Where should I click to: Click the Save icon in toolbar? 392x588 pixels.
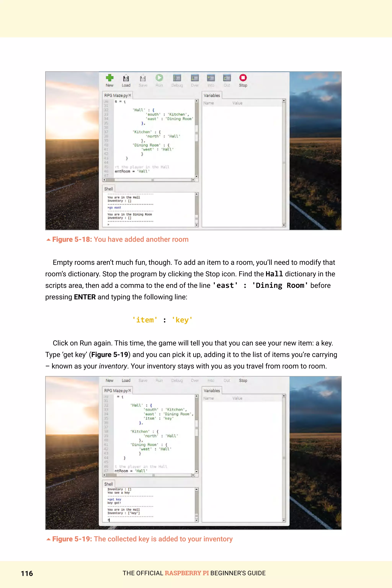click(x=143, y=78)
